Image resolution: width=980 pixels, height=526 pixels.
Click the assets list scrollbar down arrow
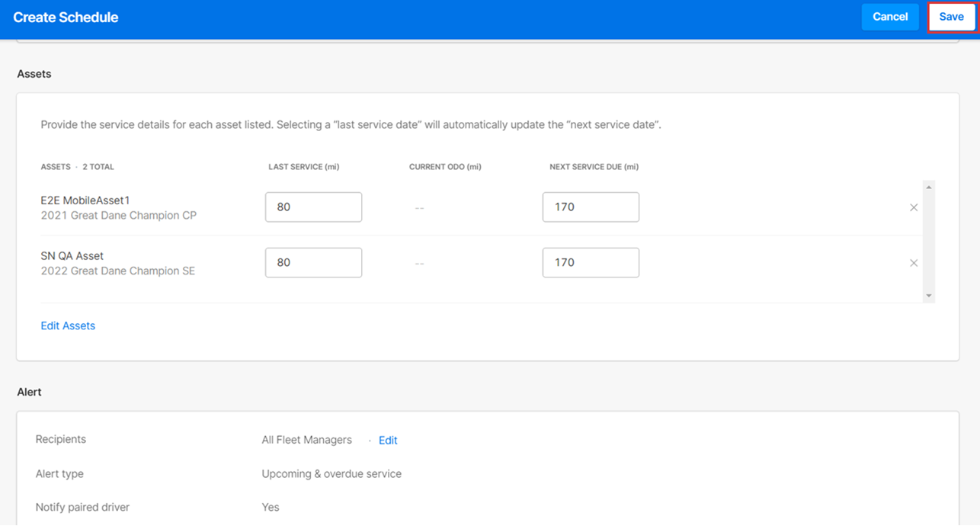[x=928, y=296]
